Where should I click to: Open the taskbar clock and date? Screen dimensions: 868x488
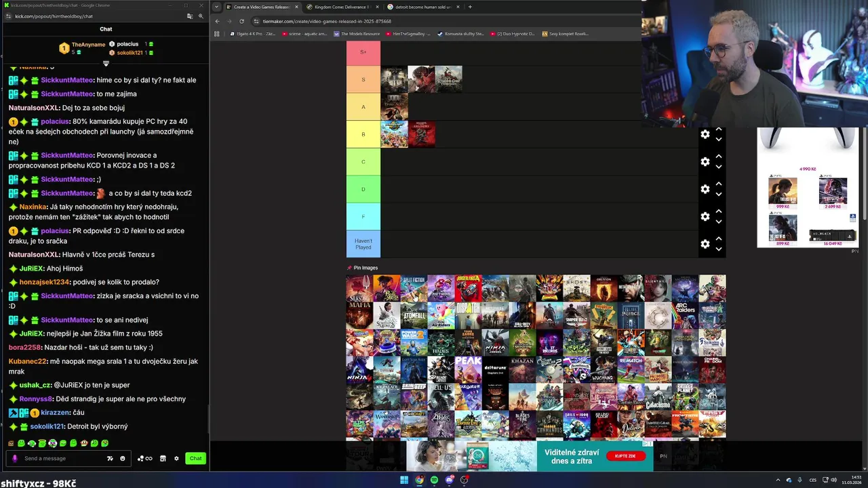tap(852, 480)
